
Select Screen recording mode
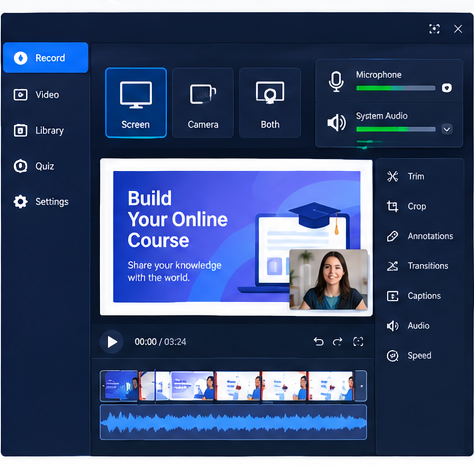click(136, 103)
